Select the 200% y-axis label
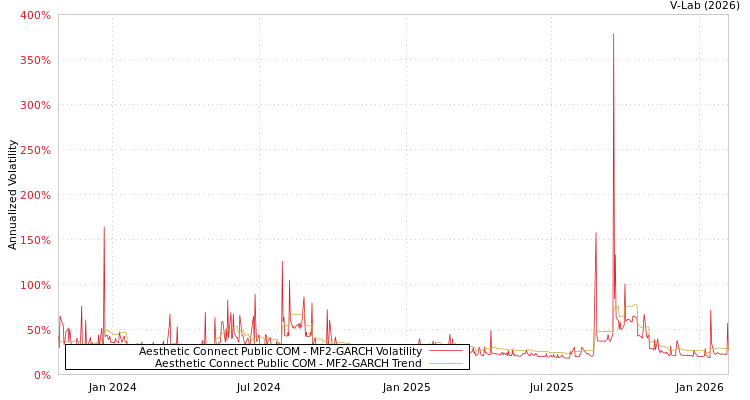The height and width of the screenshot is (400, 750). coord(35,195)
